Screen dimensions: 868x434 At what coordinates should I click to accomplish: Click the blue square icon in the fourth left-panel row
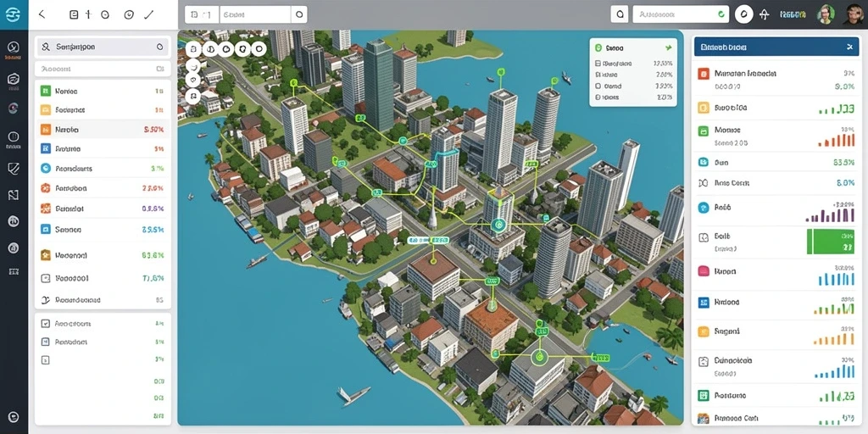coord(46,148)
